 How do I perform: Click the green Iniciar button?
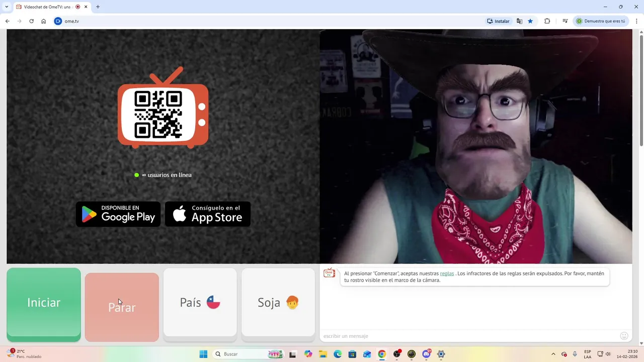click(x=44, y=304)
